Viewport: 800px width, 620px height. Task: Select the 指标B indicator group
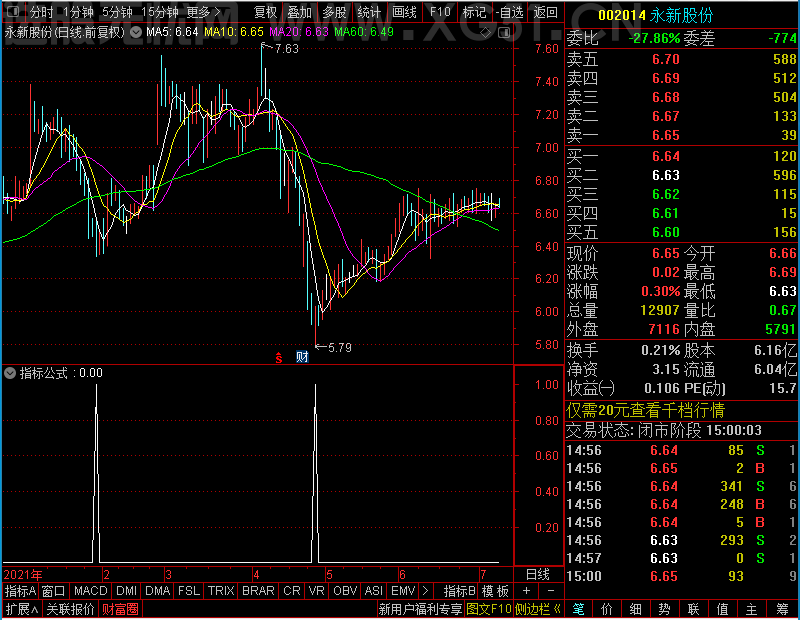tap(460, 591)
